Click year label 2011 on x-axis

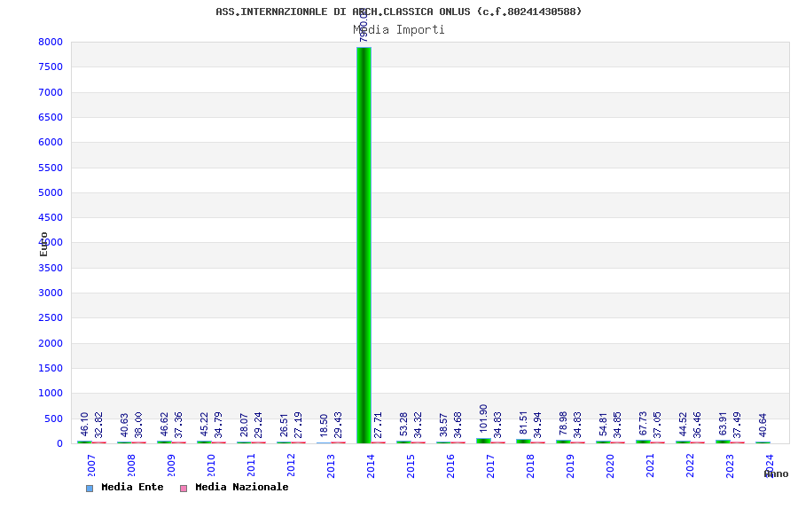click(251, 465)
